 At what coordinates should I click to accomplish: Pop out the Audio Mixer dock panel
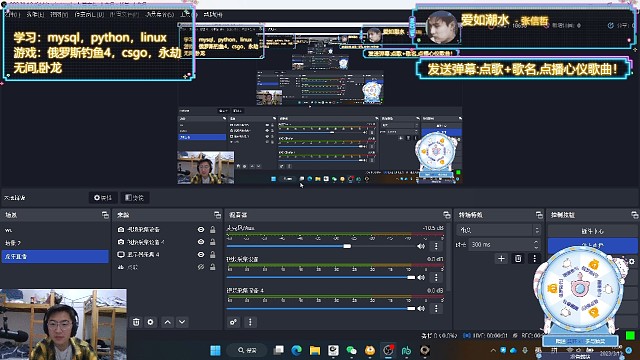(x=447, y=215)
